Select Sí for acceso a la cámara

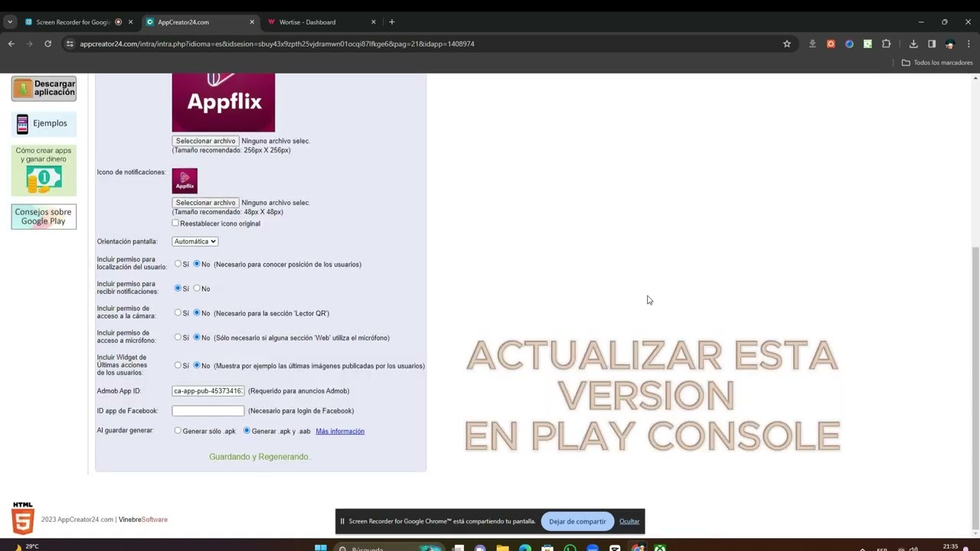178,313
